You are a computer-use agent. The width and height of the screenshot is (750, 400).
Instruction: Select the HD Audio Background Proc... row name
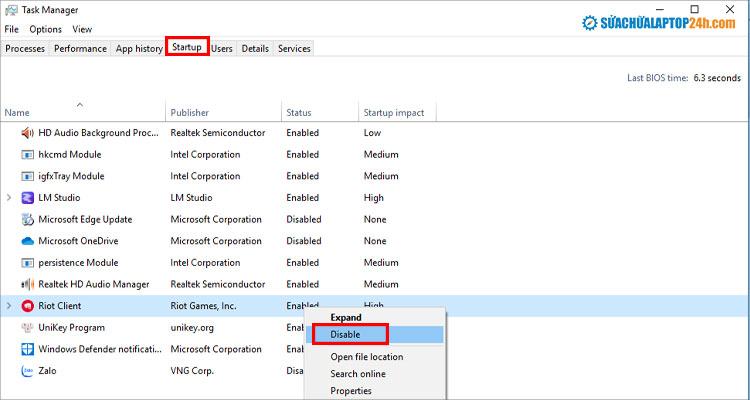coord(99,133)
